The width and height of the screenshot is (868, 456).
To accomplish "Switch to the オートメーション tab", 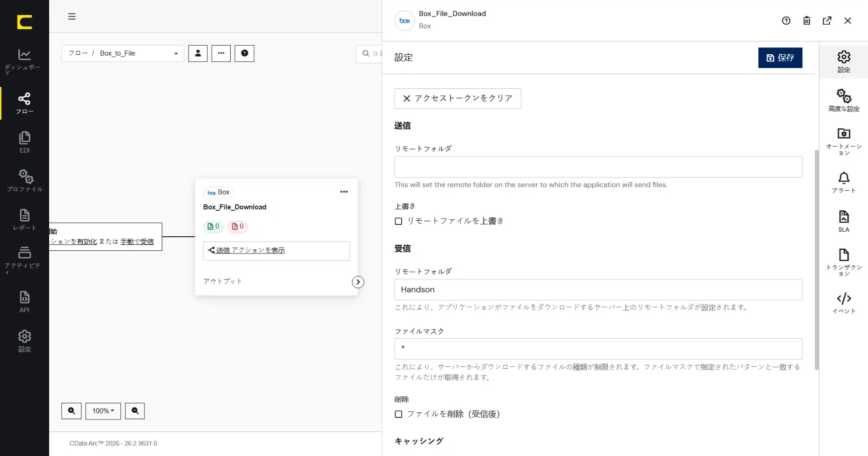I will pyautogui.click(x=843, y=141).
